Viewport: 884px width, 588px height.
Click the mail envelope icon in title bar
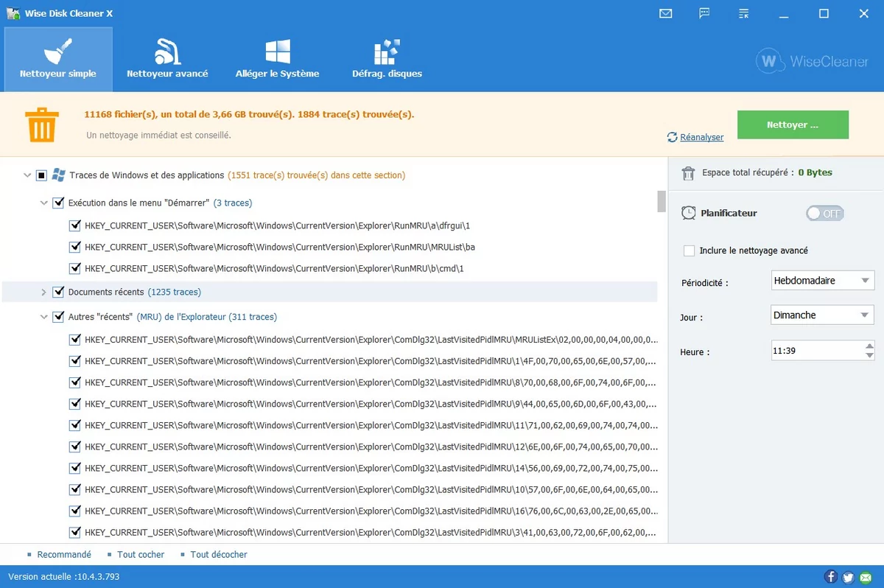pyautogui.click(x=666, y=13)
